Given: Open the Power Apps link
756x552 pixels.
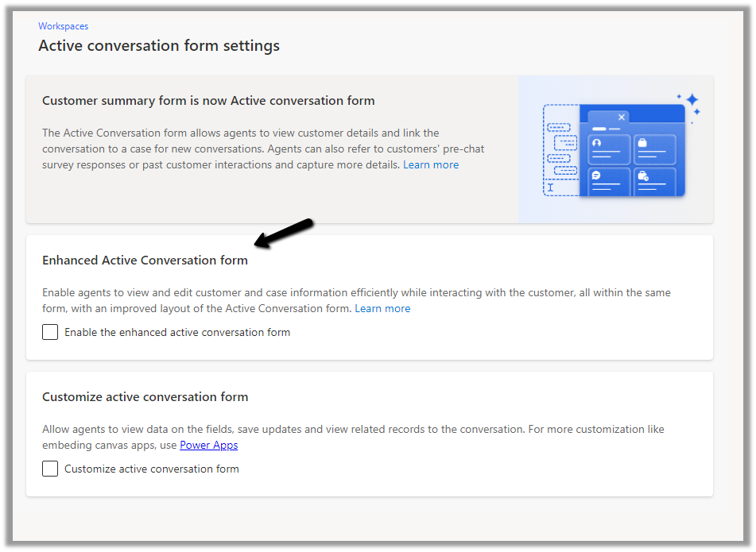Looking at the screenshot, I should point(208,445).
